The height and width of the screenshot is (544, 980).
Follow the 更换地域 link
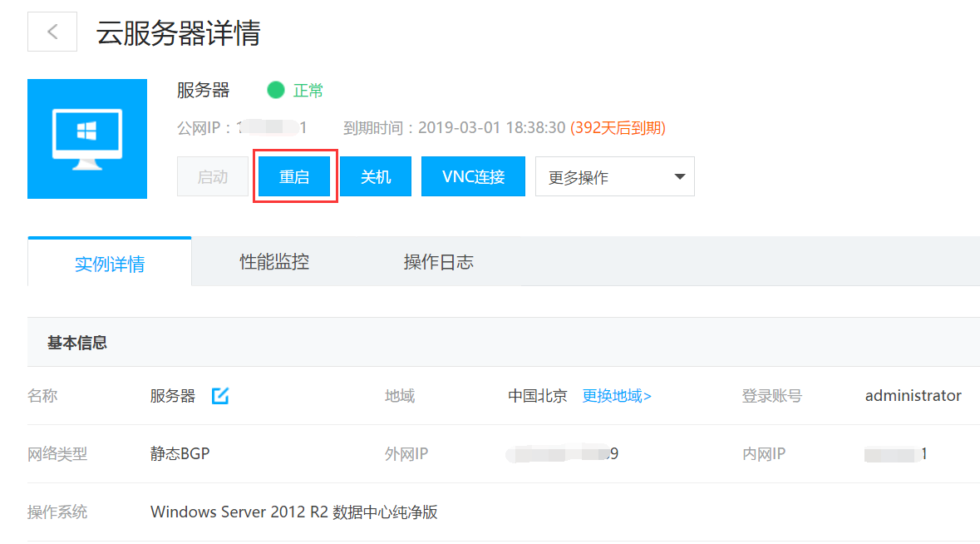click(x=616, y=396)
